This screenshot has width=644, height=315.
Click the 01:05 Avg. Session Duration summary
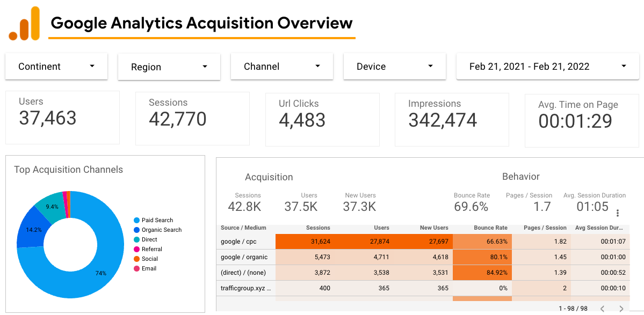[592, 207]
